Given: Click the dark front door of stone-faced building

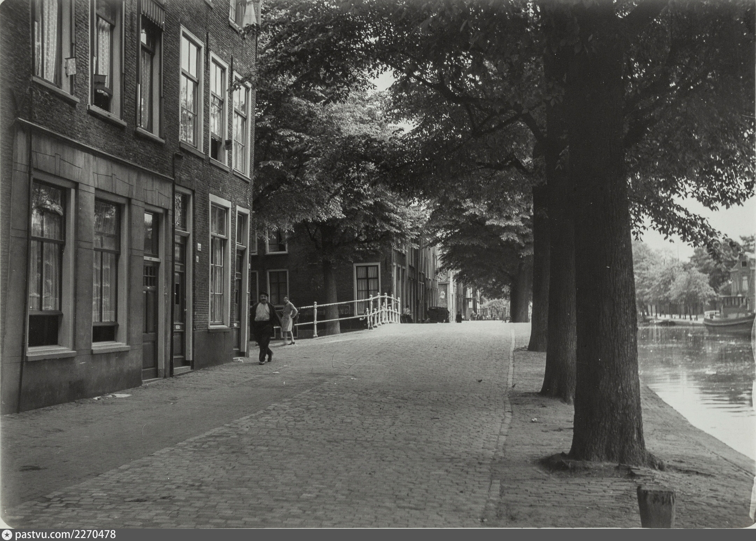Looking at the screenshot, I should pos(151,316).
